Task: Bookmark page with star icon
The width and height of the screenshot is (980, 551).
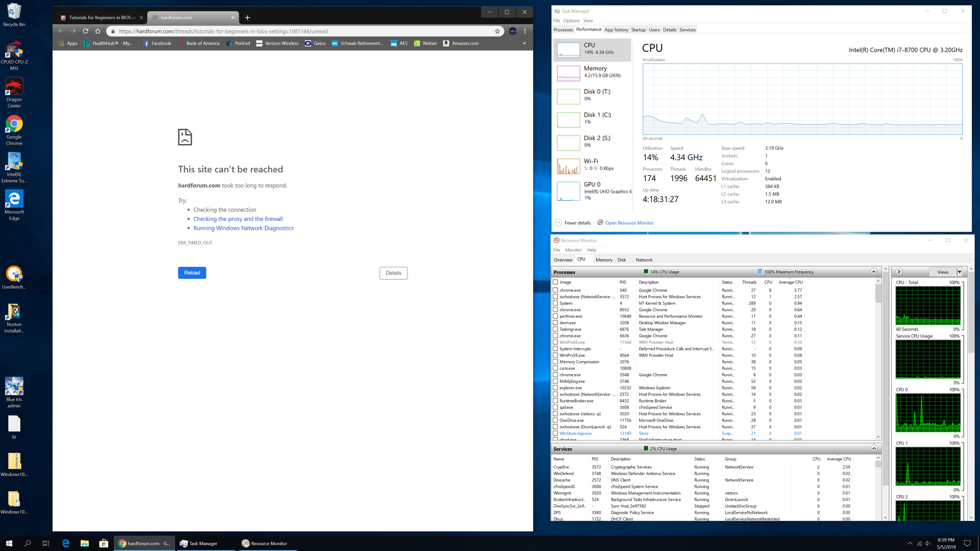Action: 497,31
